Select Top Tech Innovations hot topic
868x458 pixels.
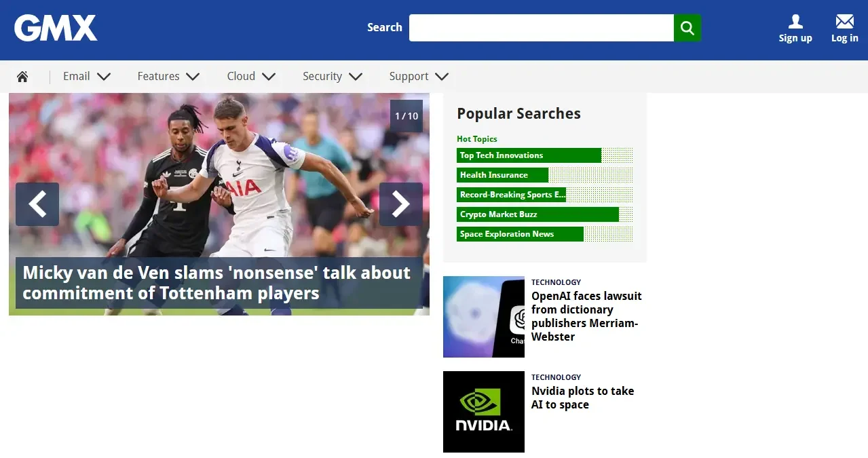pyautogui.click(x=544, y=155)
